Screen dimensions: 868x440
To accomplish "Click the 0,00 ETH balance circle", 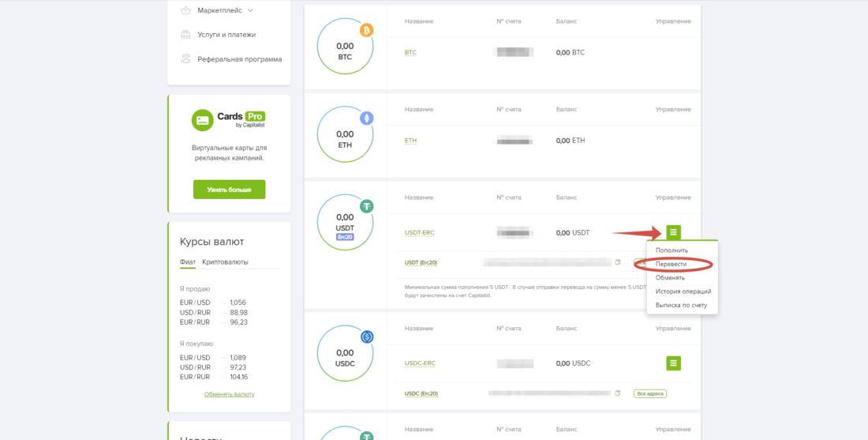I will point(345,134).
